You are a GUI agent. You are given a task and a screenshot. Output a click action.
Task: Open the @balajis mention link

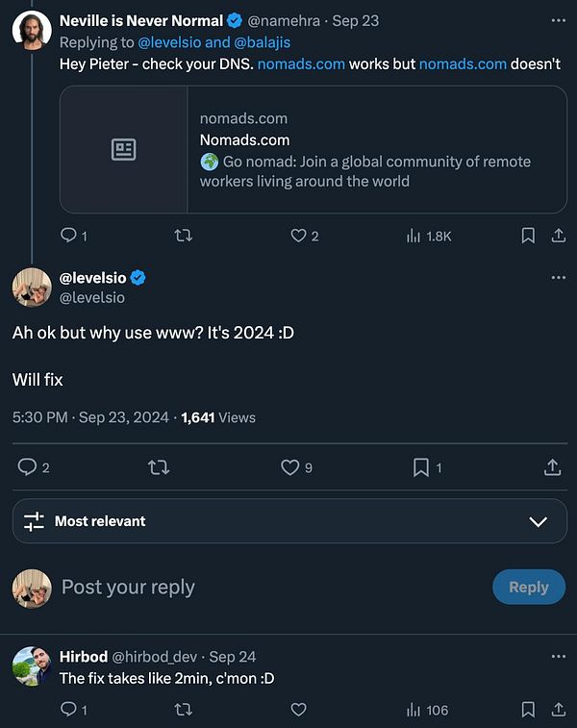262,42
